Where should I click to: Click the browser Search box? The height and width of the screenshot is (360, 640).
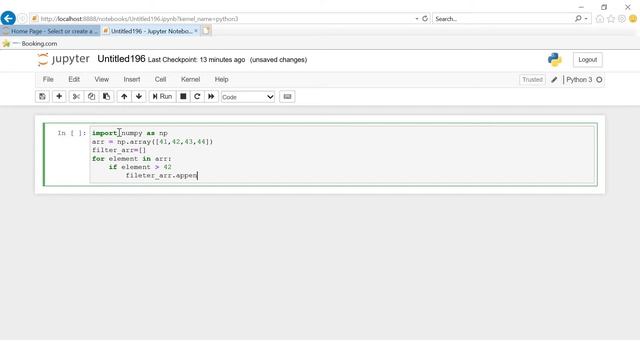pyautogui.click(x=503, y=19)
